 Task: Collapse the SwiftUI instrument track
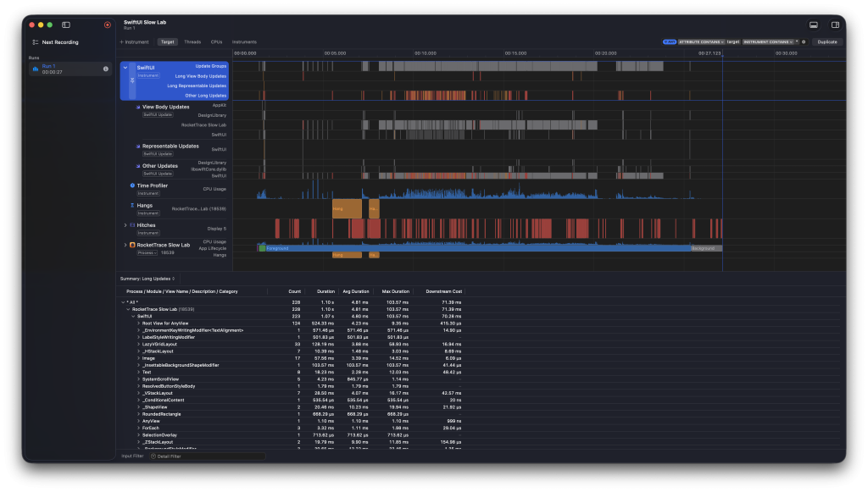point(125,68)
